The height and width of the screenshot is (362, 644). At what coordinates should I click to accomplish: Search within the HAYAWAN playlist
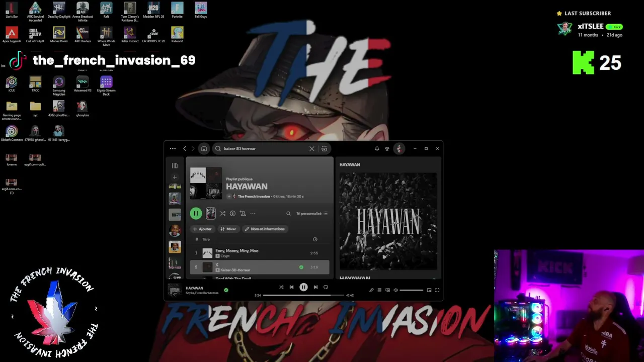click(288, 214)
